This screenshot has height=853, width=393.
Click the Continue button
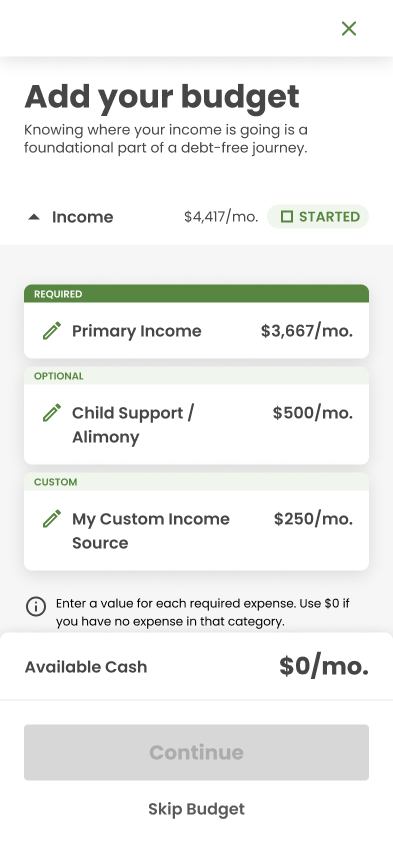coord(196,752)
